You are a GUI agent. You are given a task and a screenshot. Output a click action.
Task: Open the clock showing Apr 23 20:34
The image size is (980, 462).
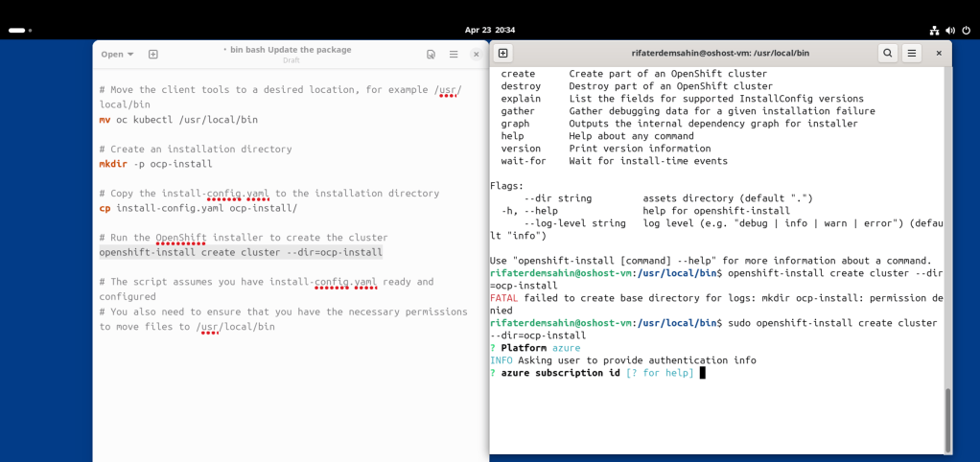[490, 30]
